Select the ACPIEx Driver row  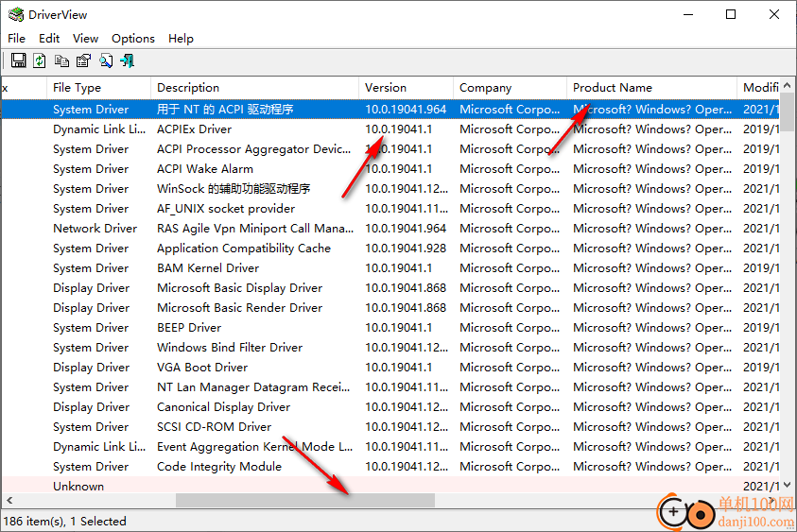click(x=390, y=129)
